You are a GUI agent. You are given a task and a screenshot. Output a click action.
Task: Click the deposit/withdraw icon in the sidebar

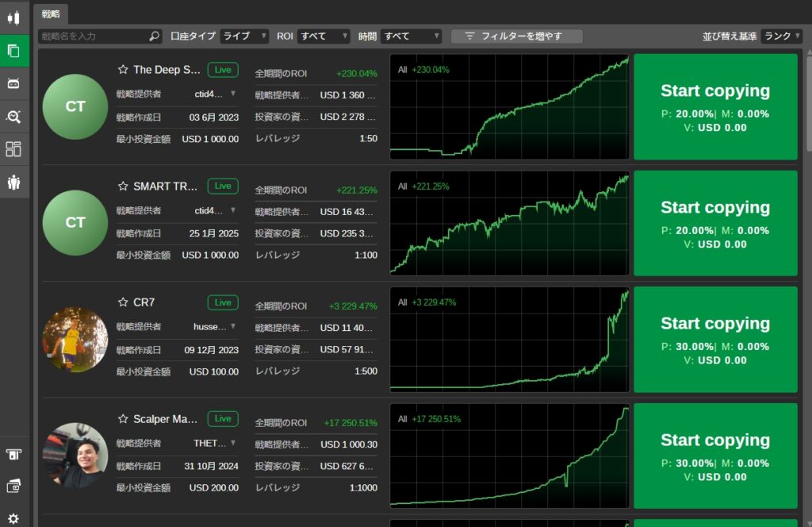[x=13, y=454]
